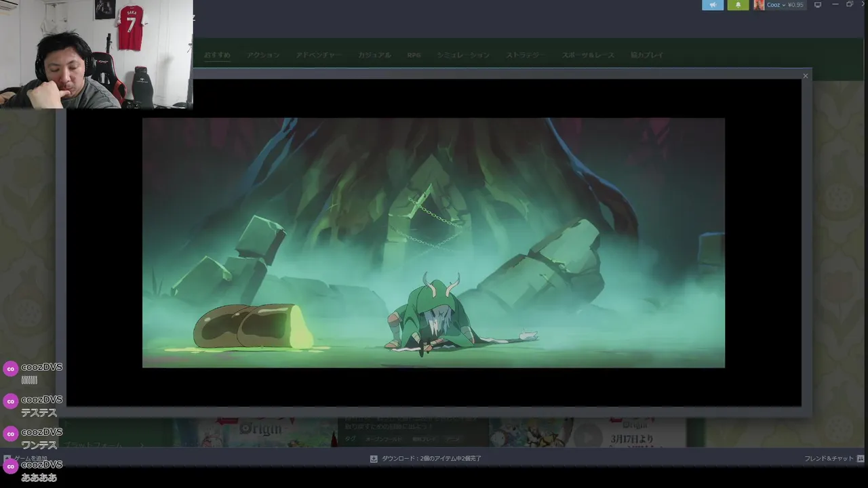Select the アドベンチャー category tab
Screen dimensions: 868x488
click(x=319, y=55)
